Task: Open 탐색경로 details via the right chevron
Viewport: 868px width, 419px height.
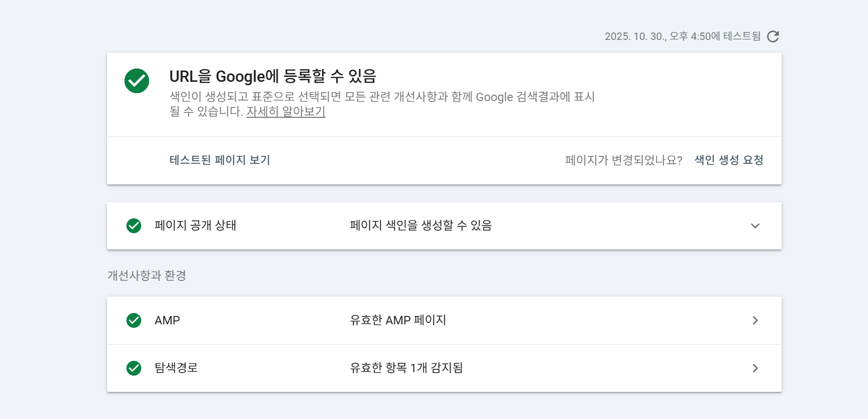Action: 755,368
